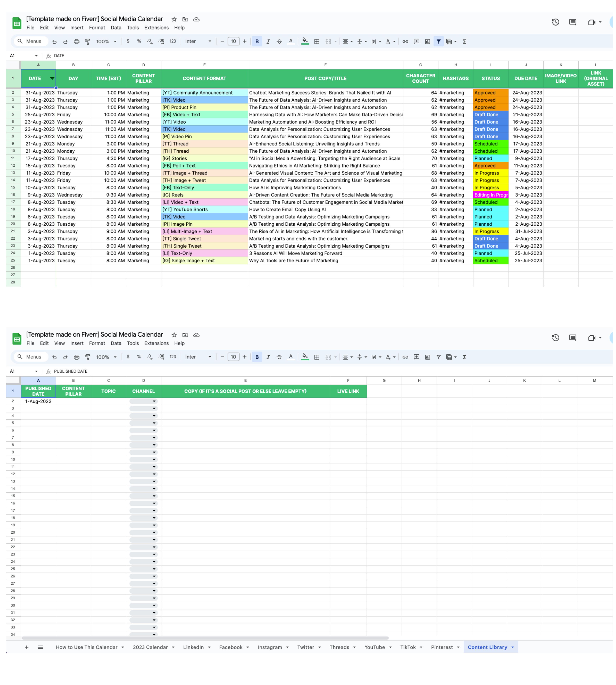The image size is (616, 685).
Task: Click Redo in the upper window toolbar
Action: pyautogui.click(x=65, y=41)
